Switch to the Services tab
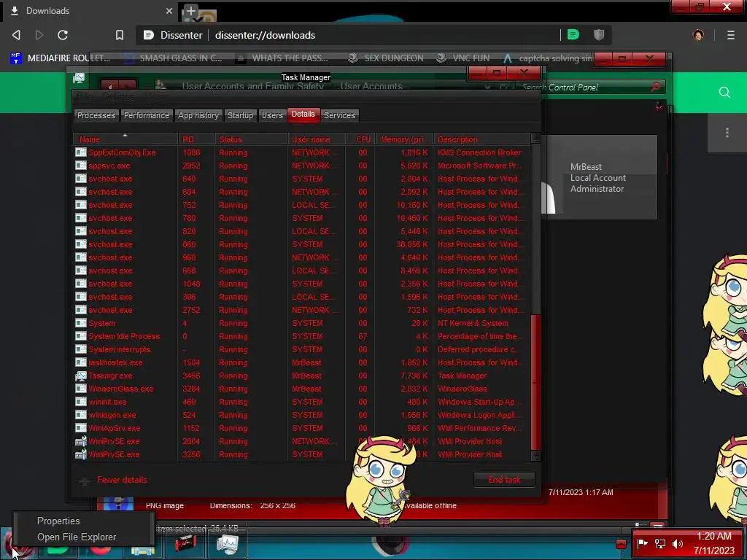The width and height of the screenshot is (747, 560). point(339,115)
